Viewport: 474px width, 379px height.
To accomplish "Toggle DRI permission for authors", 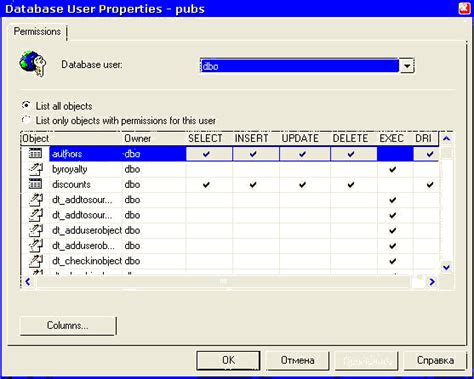I will pos(430,154).
